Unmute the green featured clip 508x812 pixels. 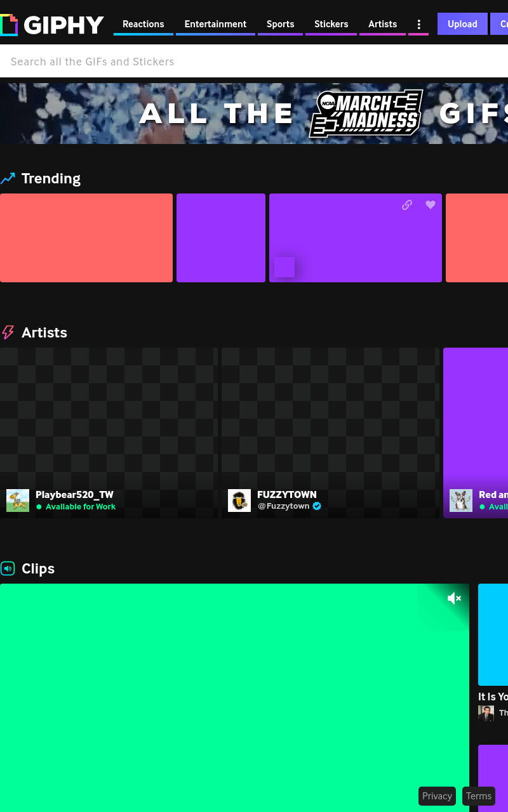pyautogui.click(x=454, y=598)
